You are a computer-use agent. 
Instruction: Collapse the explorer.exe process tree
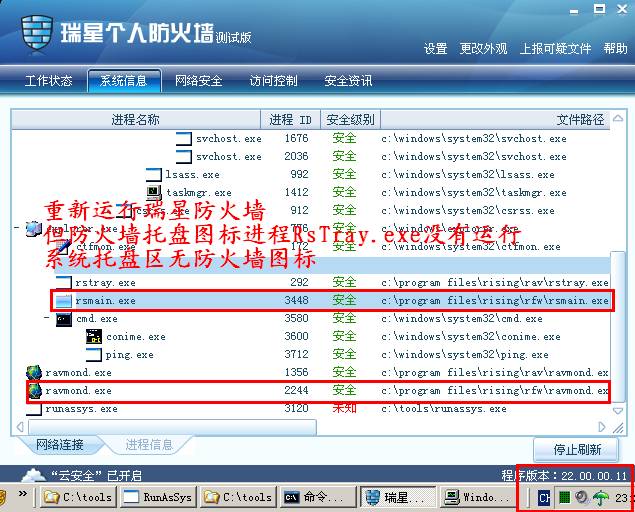[x=17, y=228]
